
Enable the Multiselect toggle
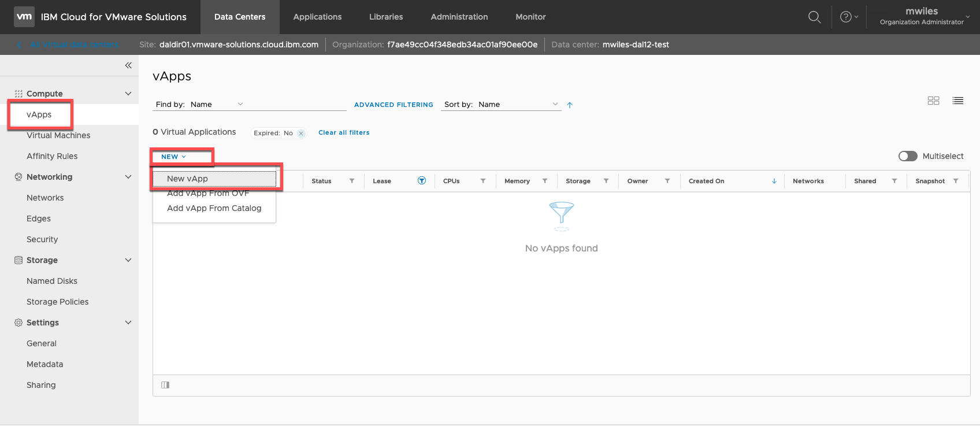(908, 156)
